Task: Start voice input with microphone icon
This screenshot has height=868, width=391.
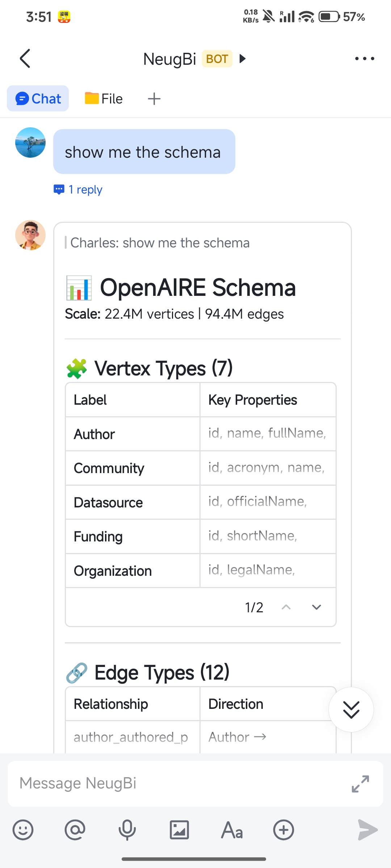Action: pos(127,830)
